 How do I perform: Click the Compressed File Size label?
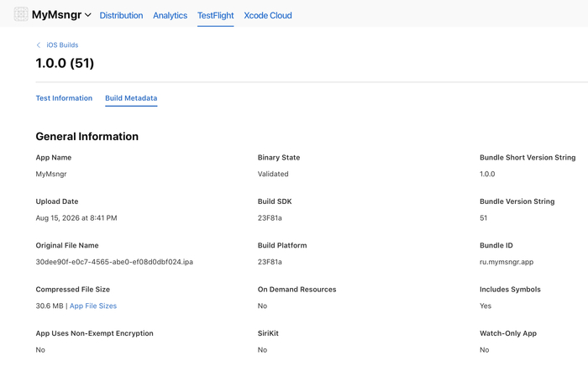(x=73, y=290)
